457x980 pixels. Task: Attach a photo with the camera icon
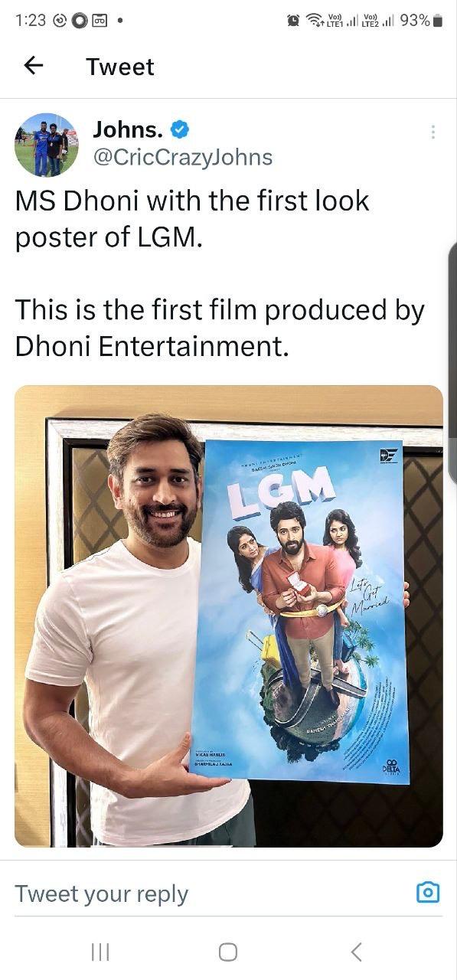pos(428,892)
